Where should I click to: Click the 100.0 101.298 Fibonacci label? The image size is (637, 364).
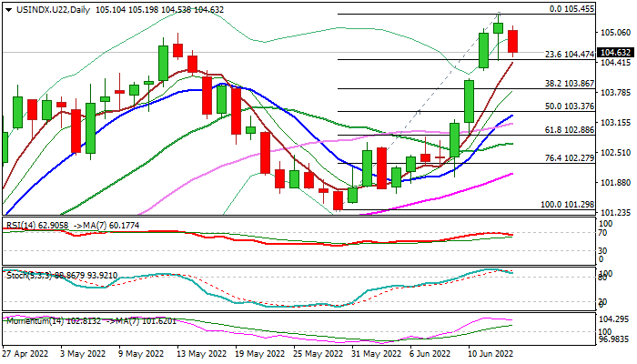567,206
